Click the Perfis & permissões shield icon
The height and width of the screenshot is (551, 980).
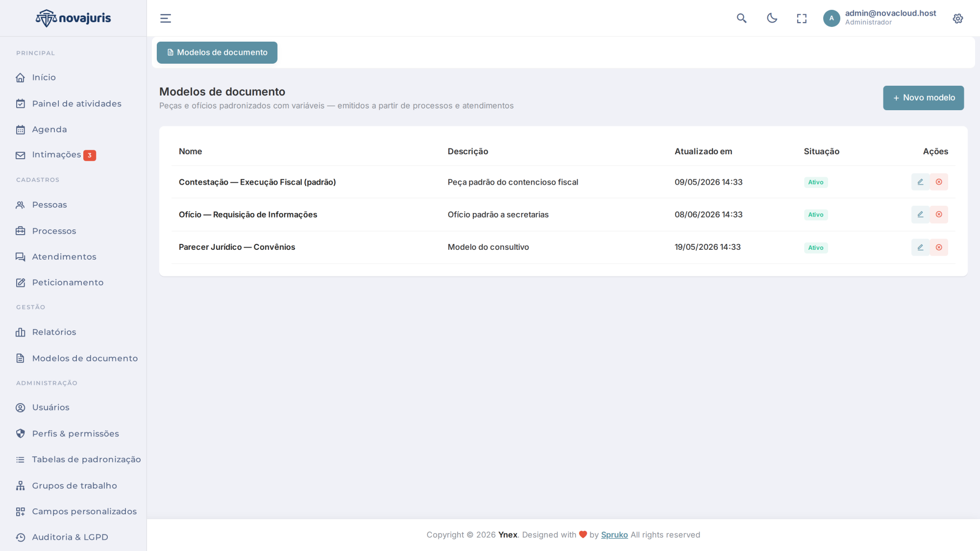(20, 433)
